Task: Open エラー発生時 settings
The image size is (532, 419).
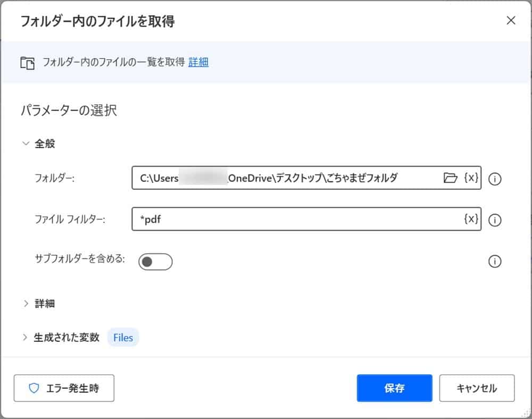Action: tap(64, 388)
